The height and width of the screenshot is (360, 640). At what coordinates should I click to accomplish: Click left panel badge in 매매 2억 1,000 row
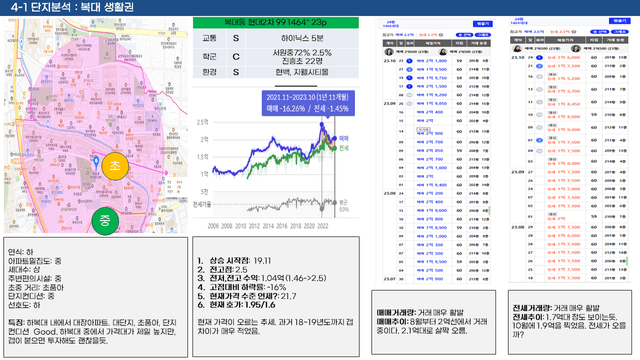coord(409,61)
